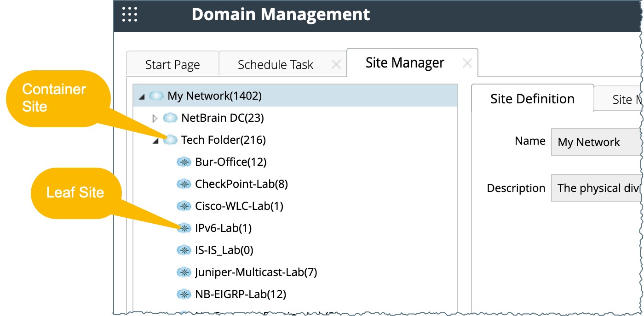Close the Site Manager tab

pyautogui.click(x=467, y=63)
